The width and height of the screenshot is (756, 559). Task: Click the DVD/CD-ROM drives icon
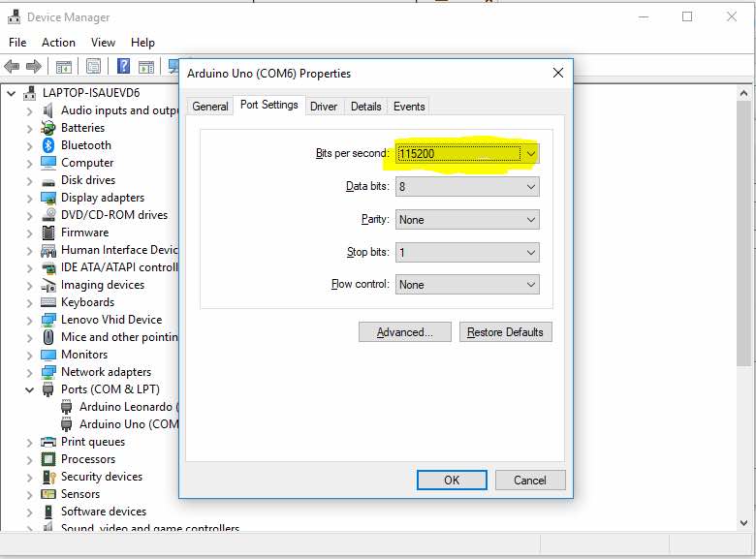(48, 215)
